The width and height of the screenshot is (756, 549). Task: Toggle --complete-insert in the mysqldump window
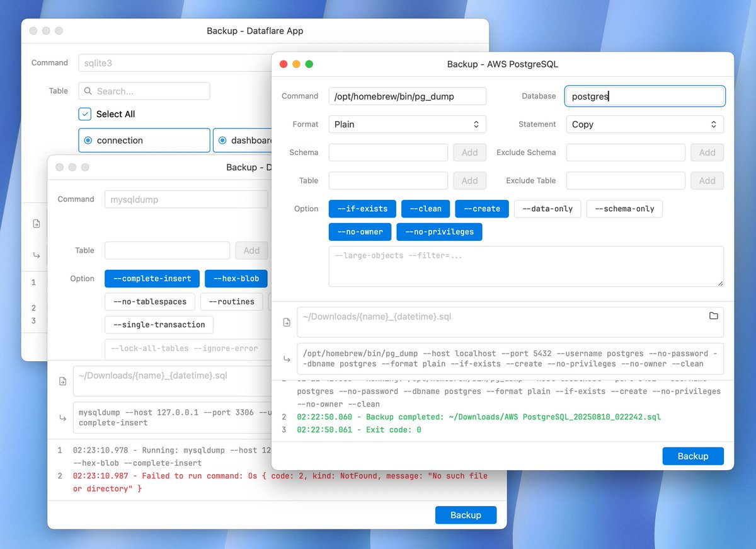152,279
